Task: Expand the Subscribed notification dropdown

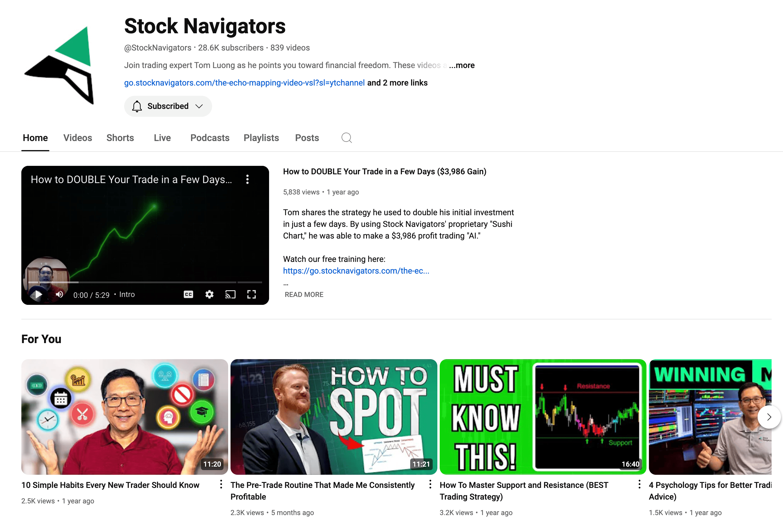Action: [168, 106]
